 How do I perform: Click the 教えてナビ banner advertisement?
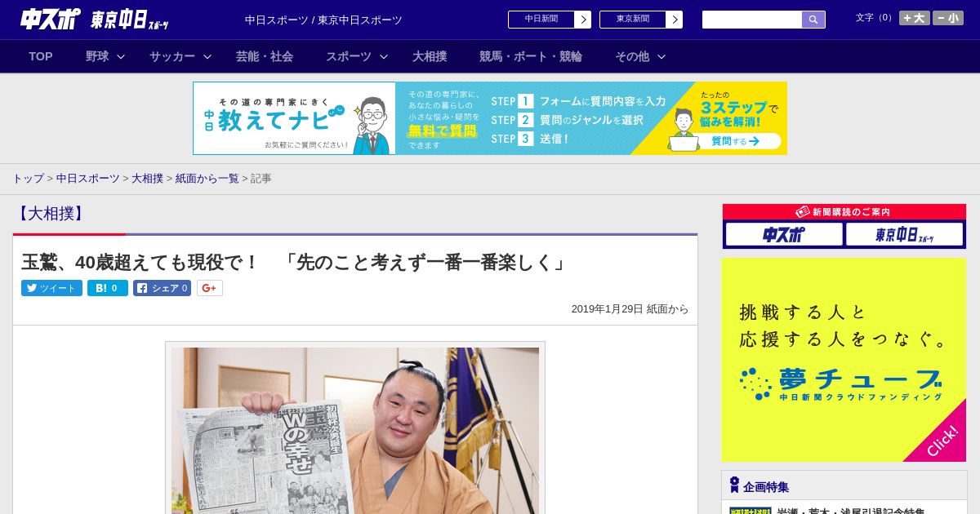(x=490, y=118)
